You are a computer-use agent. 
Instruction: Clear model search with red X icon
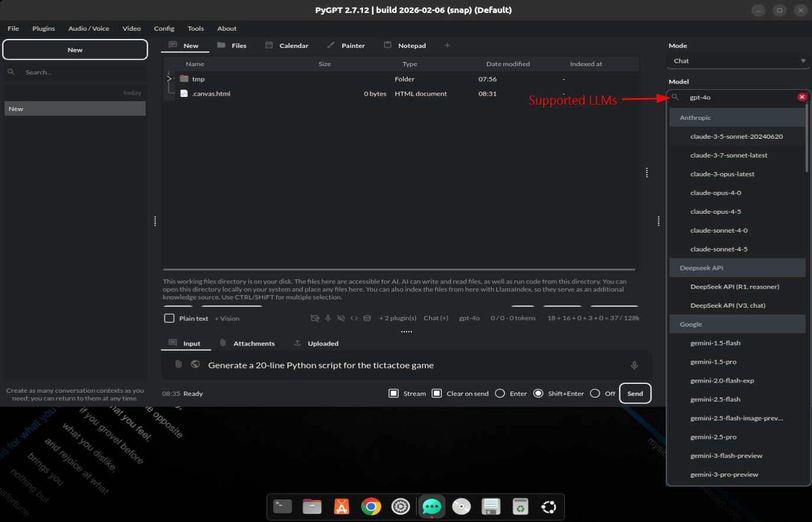pos(802,97)
